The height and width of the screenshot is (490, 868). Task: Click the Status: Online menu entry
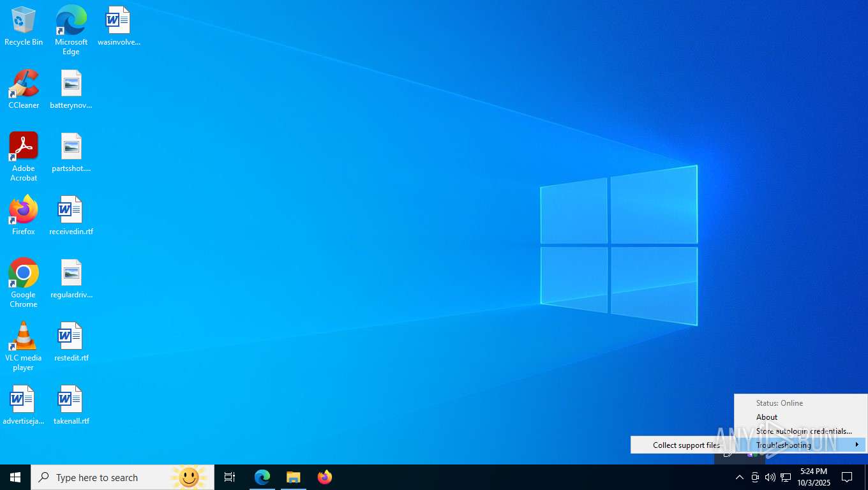pos(779,403)
